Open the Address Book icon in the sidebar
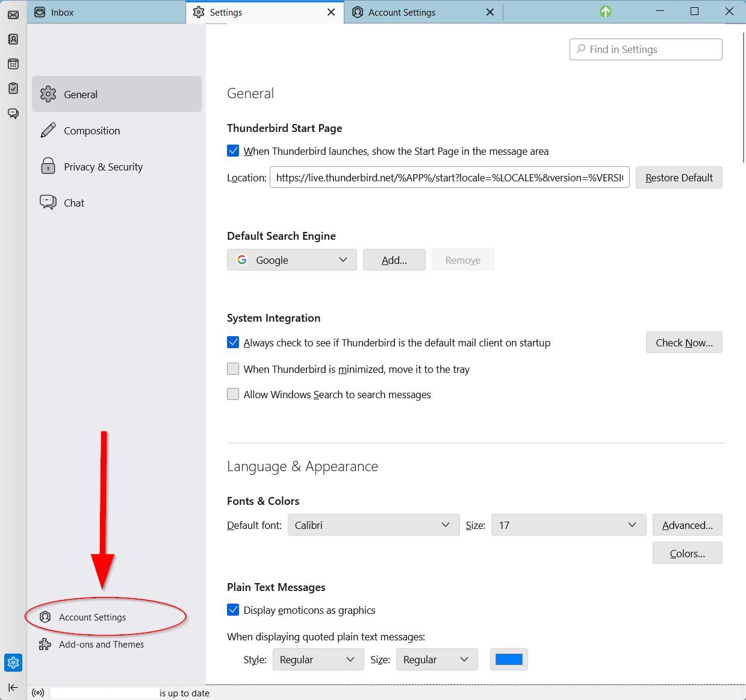The width and height of the screenshot is (746, 700). tap(13, 39)
